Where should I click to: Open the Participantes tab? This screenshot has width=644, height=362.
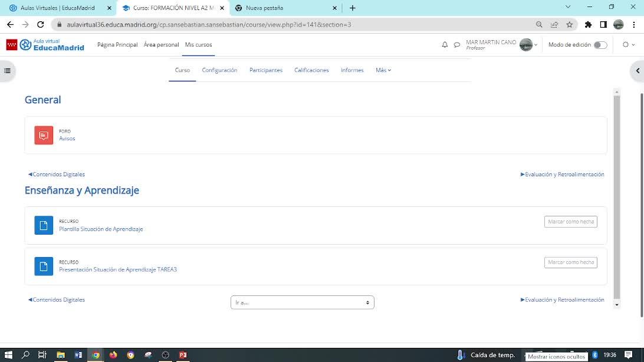click(266, 70)
